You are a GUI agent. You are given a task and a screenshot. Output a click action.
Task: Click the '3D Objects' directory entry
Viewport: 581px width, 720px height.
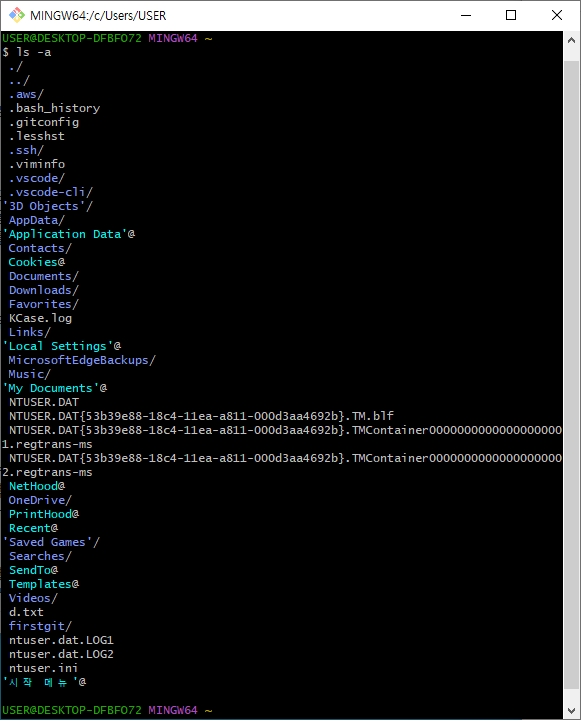click(47, 206)
